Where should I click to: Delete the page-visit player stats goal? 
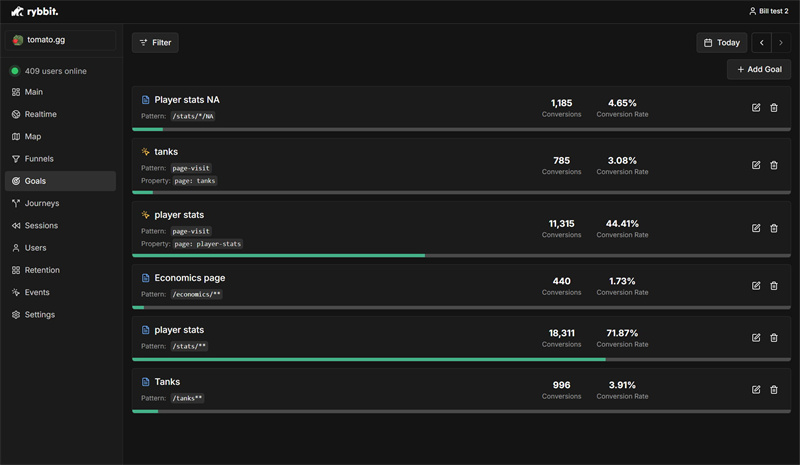(774, 228)
